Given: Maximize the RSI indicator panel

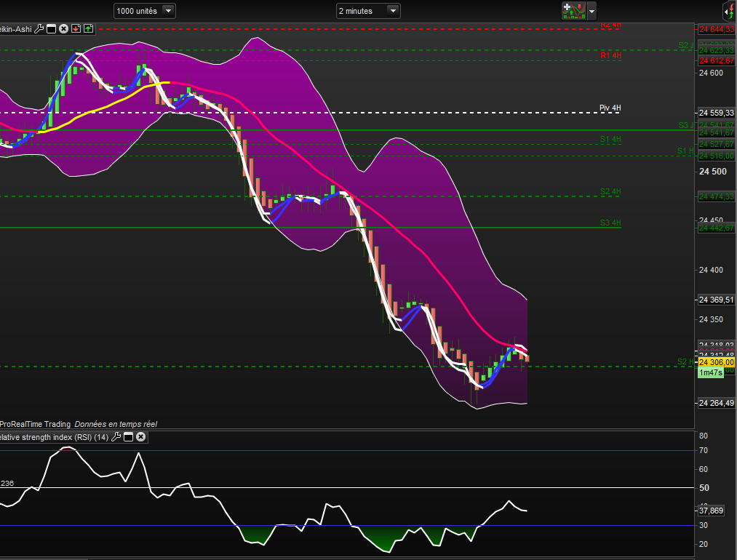Looking at the screenshot, I should [x=128, y=437].
